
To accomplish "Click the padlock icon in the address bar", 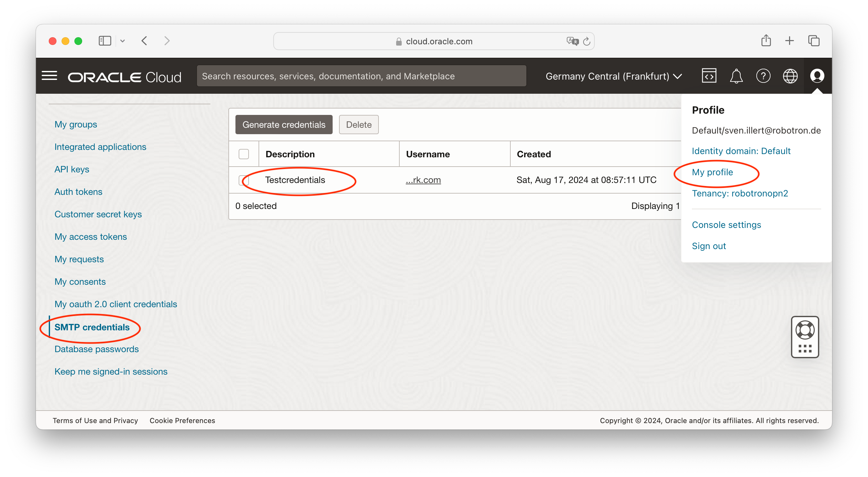I will coord(399,41).
